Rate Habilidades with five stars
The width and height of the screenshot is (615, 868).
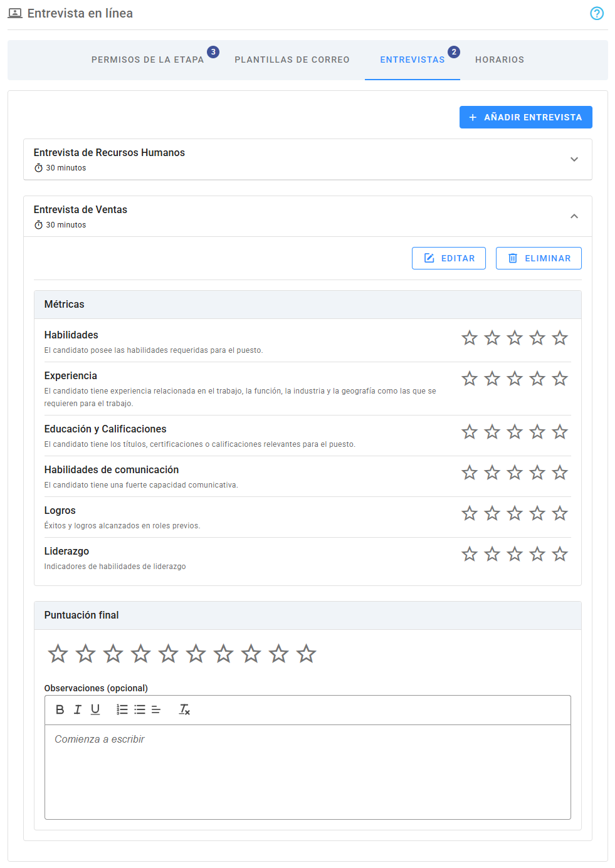tap(560, 338)
